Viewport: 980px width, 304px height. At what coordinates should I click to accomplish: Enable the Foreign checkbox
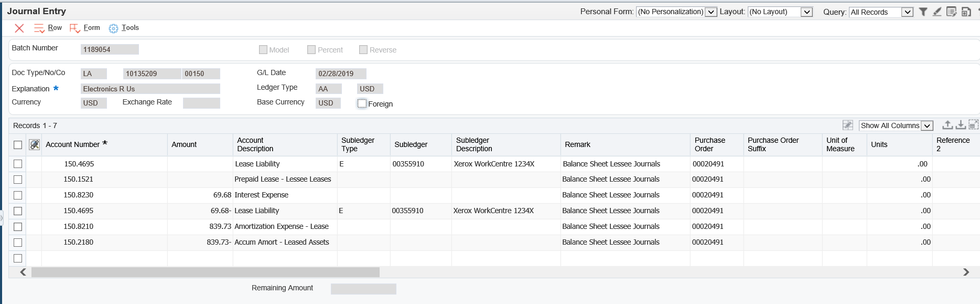pyautogui.click(x=362, y=103)
